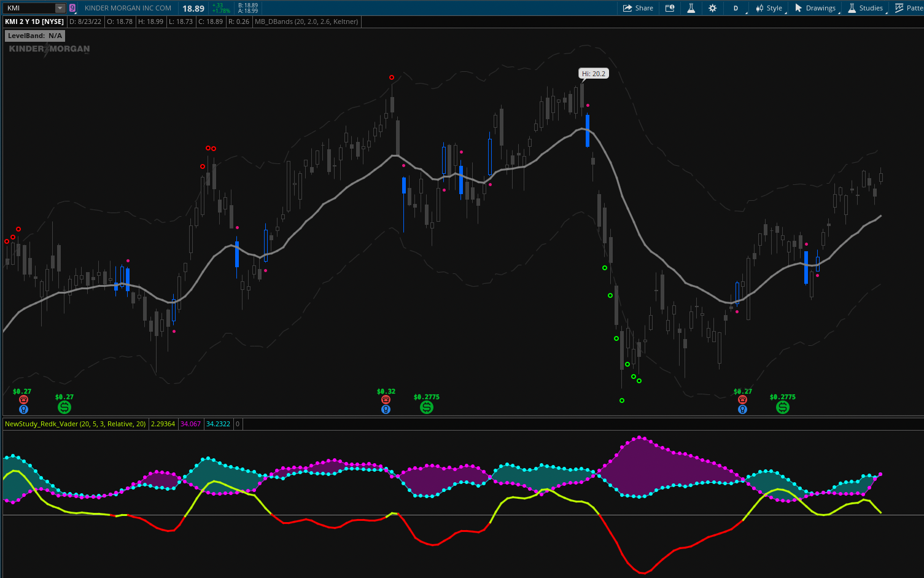Open chart settings gear icon

[x=712, y=8]
